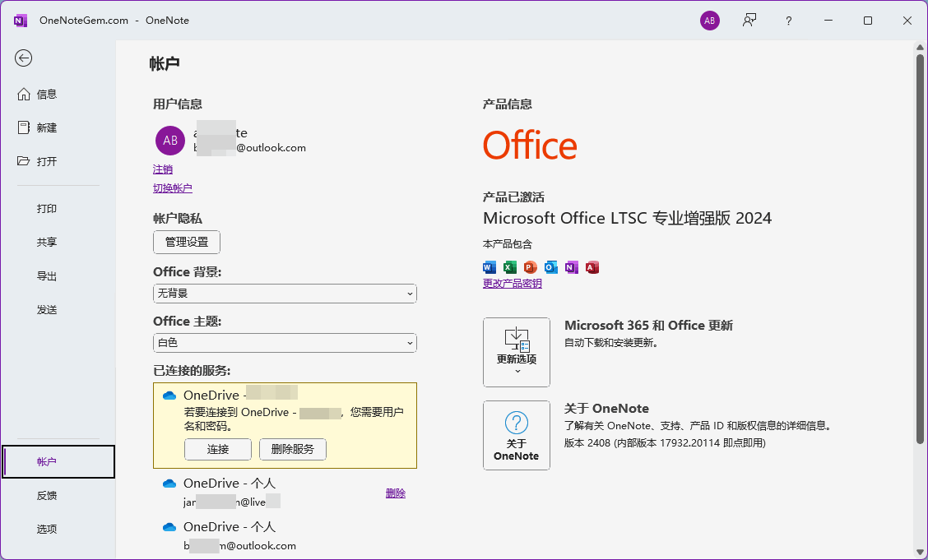928x560 pixels.
Task: Click the 注销 sign-out link
Action: (x=163, y=169)
